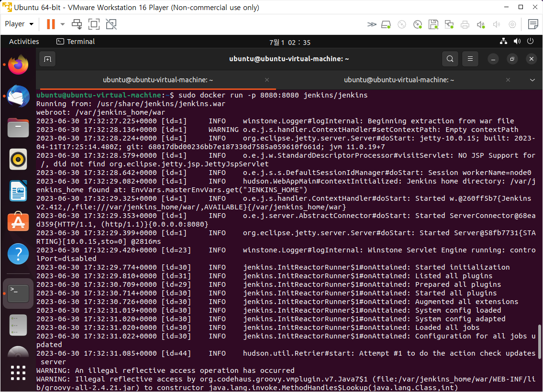Click the greyed-out speaker icon in VMware toolbar
The image size is (543, 392).
[496, 24]
